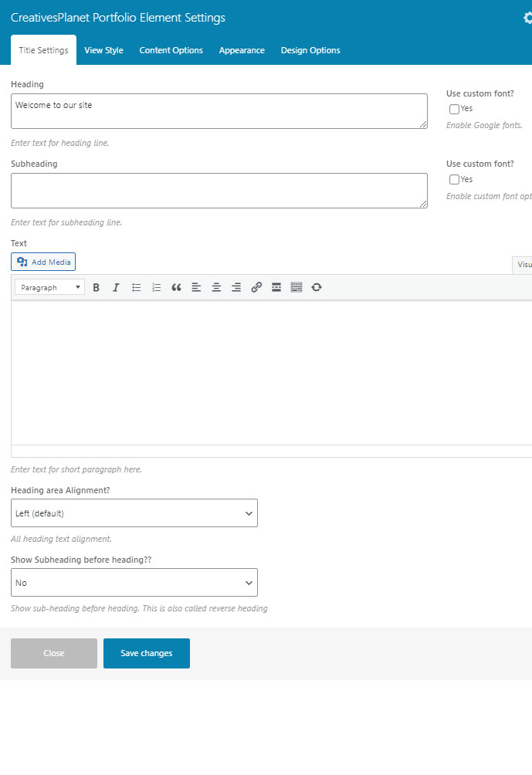Check the Subheading custom font box
This screenshot has width=532, height=775.
coord(454,180)
